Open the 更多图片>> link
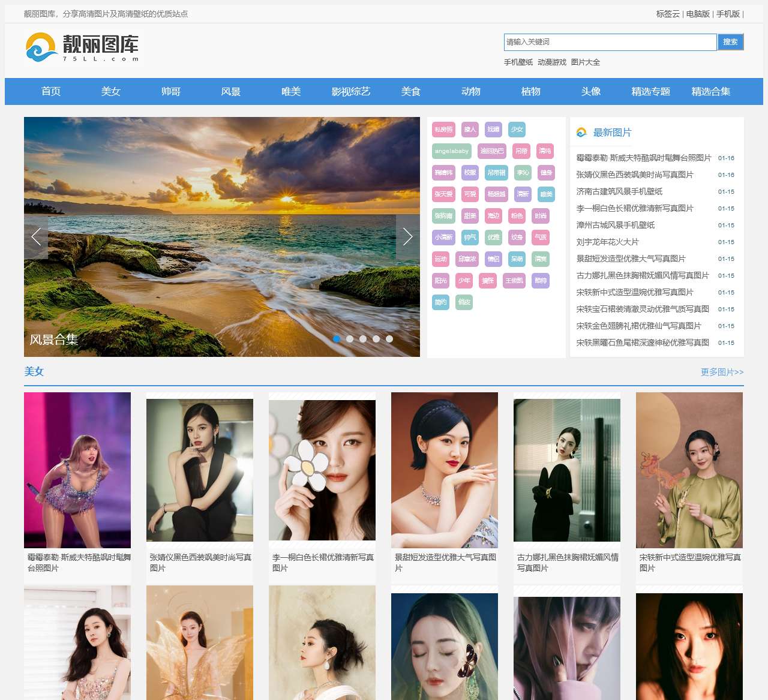The image size is (768, 700). pyautogui.click(x=722, y=372)
